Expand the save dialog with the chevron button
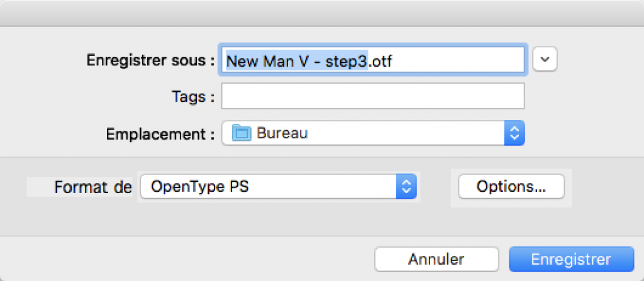 (x=545, y=60)
